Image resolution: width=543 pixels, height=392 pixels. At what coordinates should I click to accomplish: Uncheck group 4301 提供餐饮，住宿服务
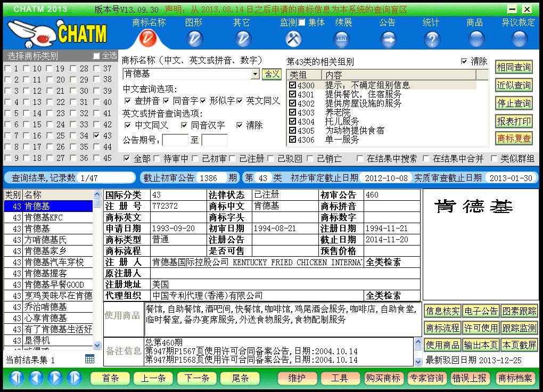pos(293,94)
